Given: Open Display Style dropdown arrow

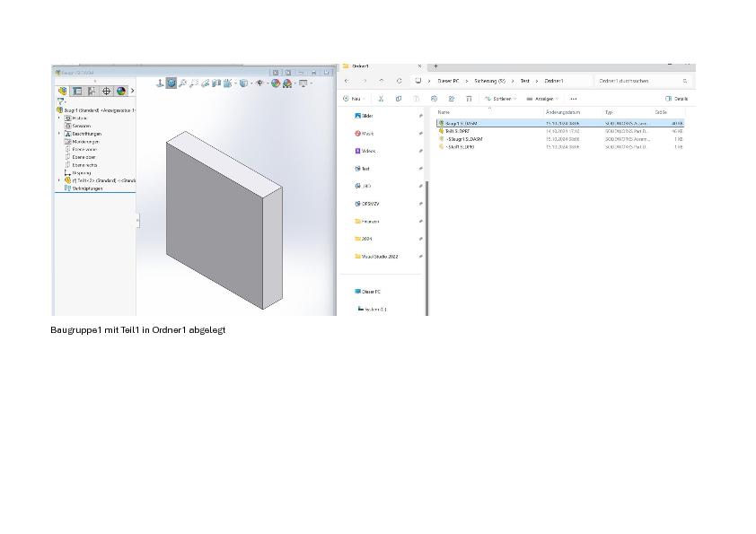Looking at the screenshot, I should click(x=251, y=83).
